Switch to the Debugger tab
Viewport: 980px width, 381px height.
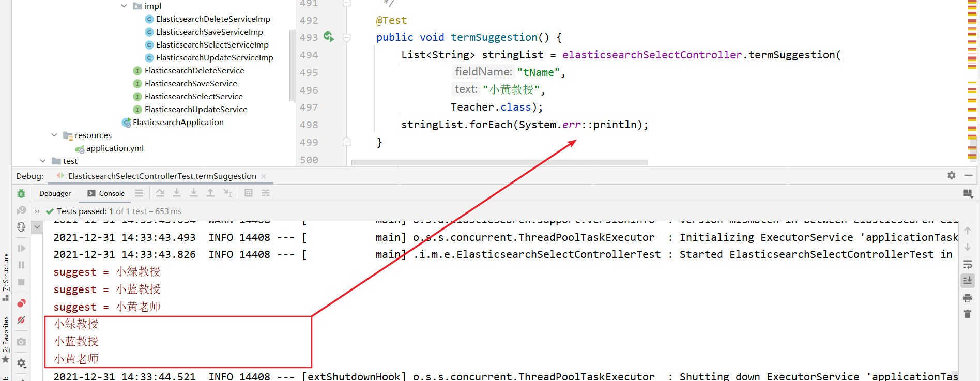pos(55,193)
